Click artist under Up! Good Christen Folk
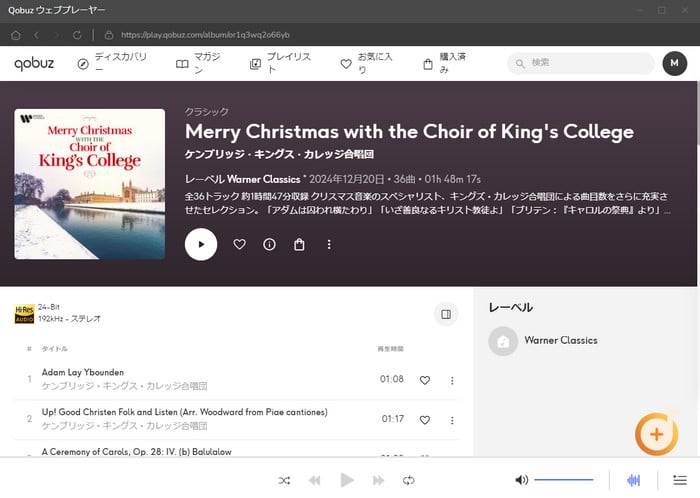This screenshot has width=700, height=498. click(x=125, y=426)
